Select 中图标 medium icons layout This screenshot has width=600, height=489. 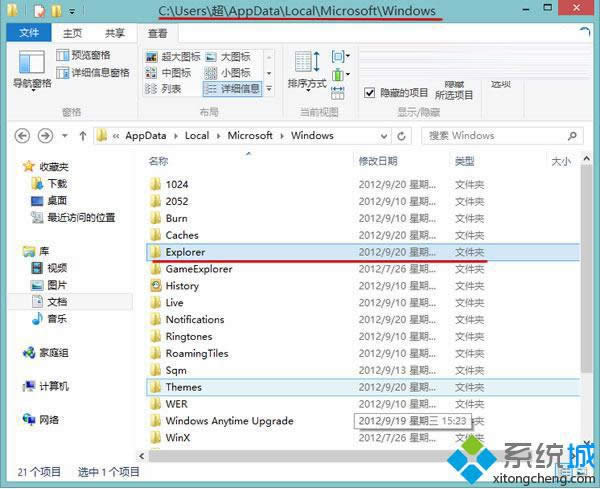click(168, 73)
